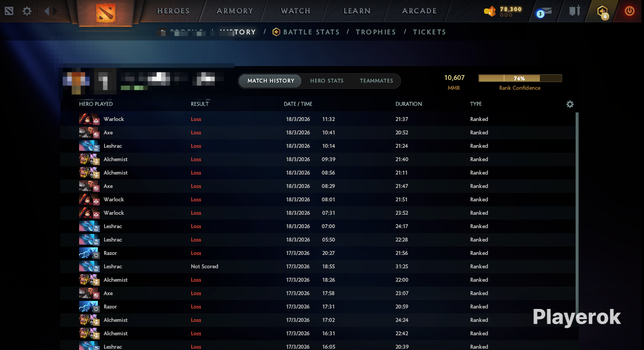Viewport: 644px width, 350px height.
Task: Open the crossed swords armory icon
Action: (574, 11)
